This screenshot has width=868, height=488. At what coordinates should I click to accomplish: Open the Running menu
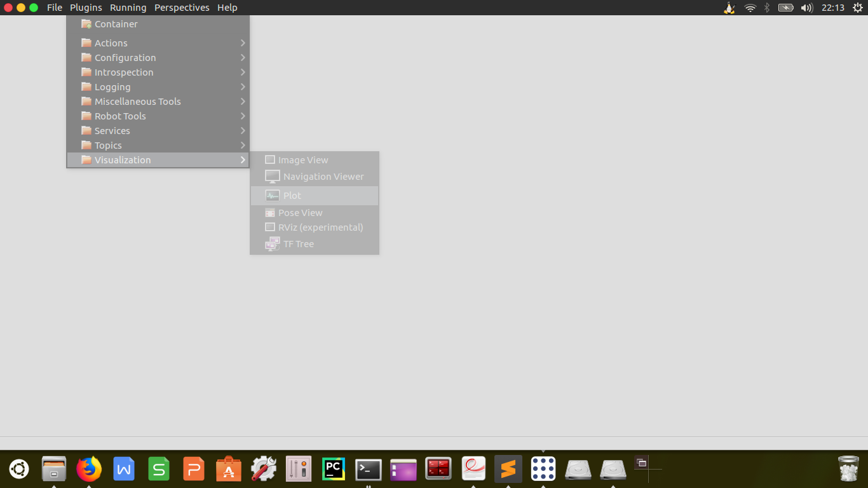click(128, 8)
